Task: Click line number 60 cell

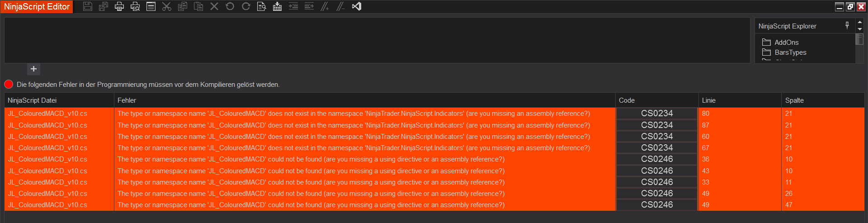Action: click(740, 136)
